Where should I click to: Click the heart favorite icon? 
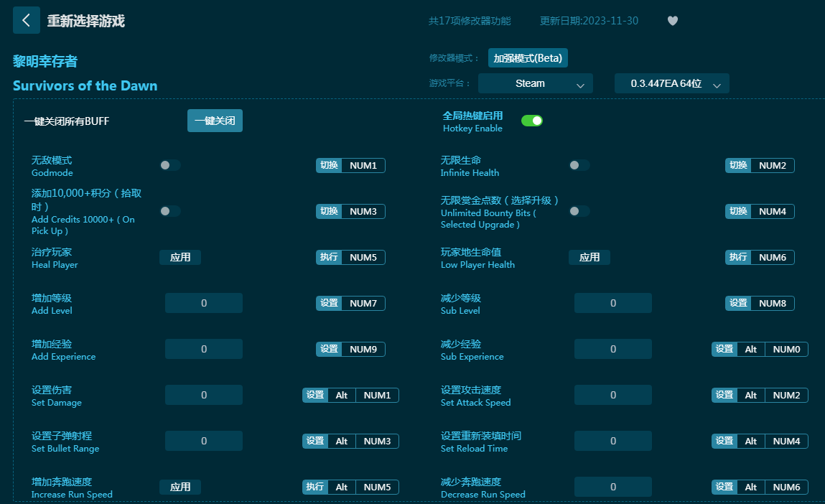tap(672, 21)
